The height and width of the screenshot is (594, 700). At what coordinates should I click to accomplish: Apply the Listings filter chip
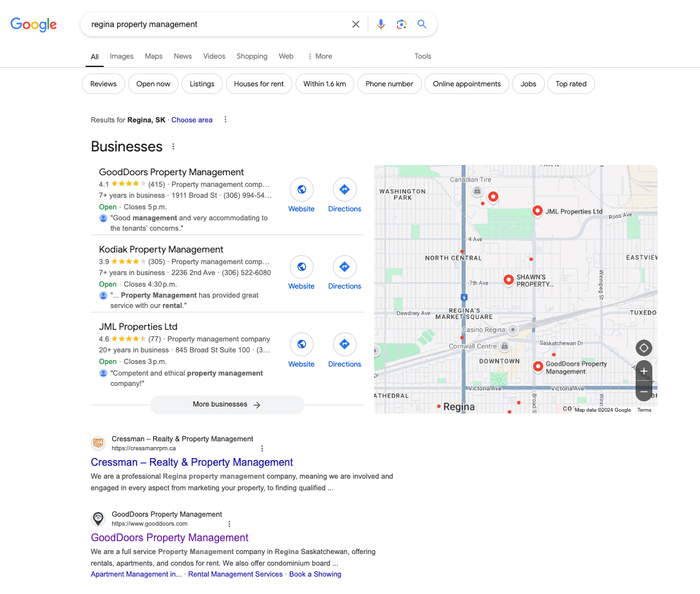tap(202, 84)
